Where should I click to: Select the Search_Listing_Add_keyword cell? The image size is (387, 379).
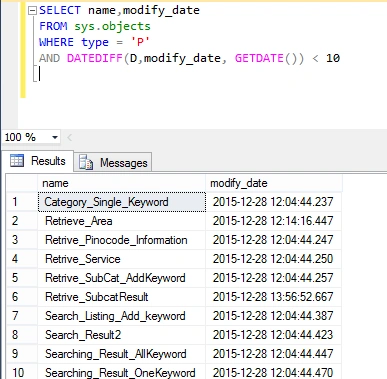coord(122,316)
